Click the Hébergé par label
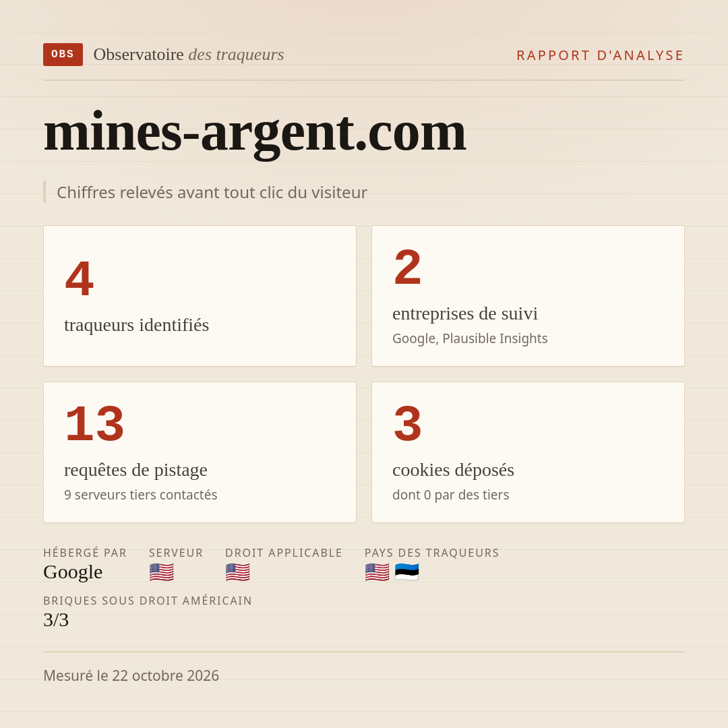Image resolution: width=728 pixels, height=728 pixels. pyautogui.click(x=85, y=553)
